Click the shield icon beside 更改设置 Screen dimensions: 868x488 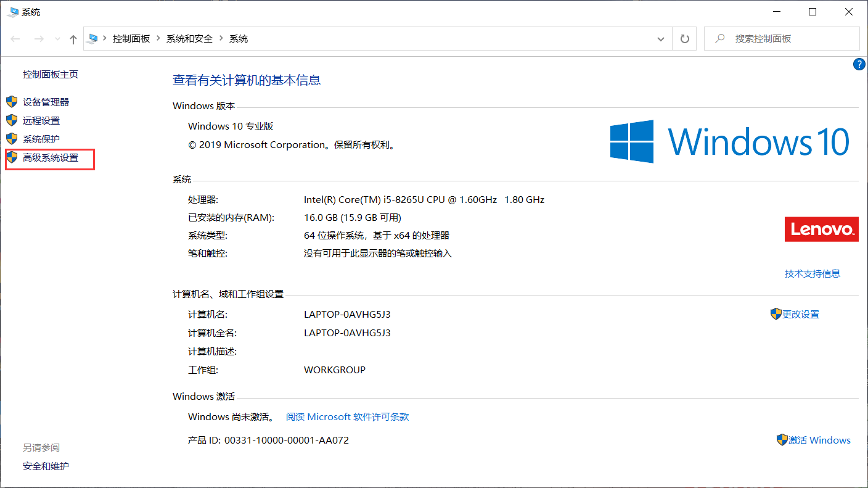click(x=776, y=314)
